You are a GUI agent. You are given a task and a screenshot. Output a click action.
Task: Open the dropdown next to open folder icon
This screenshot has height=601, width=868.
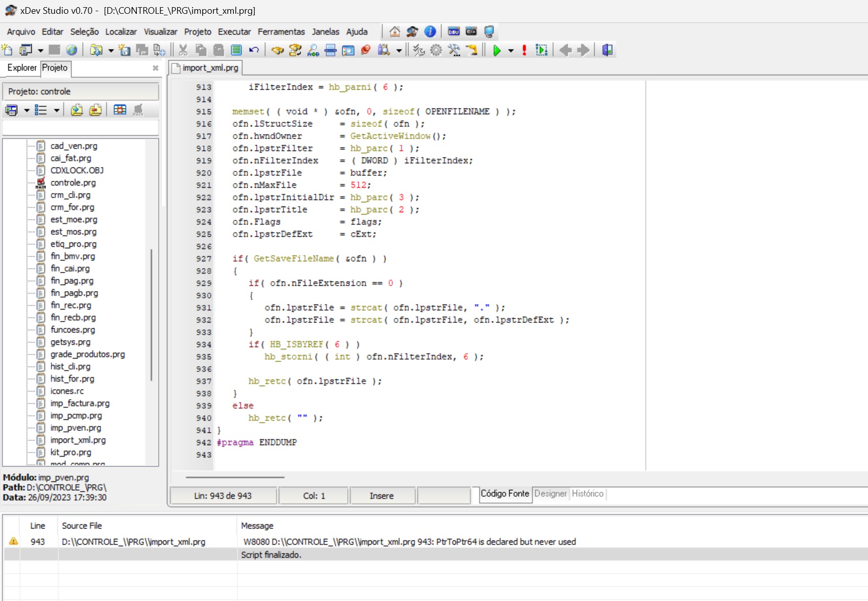pos(110,51)
